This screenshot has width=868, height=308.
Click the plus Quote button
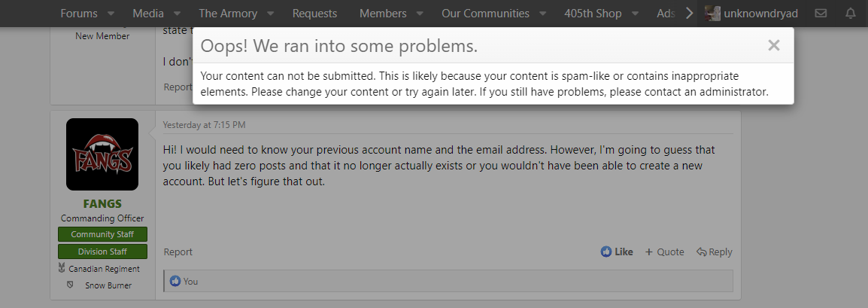[664, 252]
